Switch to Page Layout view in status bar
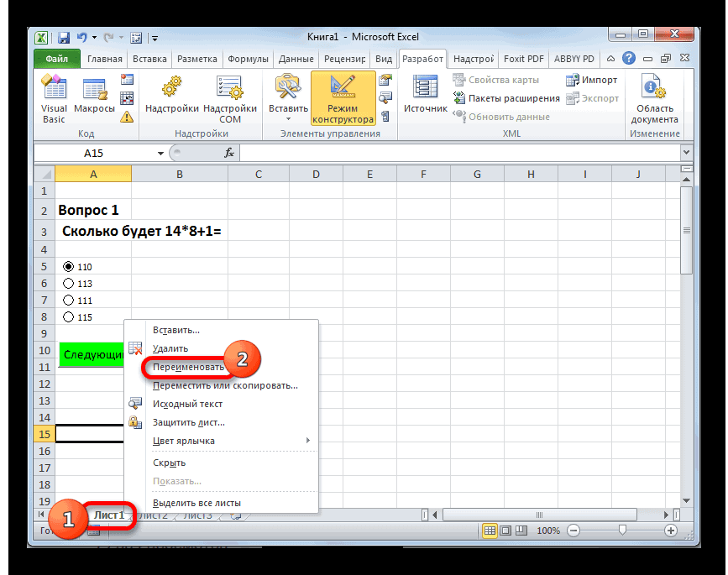 point(505,531)
